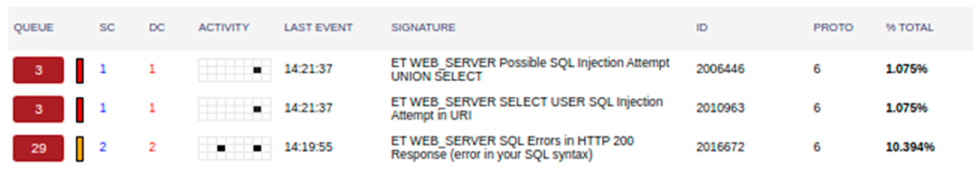Open queue count for SELECT USER alert
Image resolution: width=980 pixels, height=172 pixels.
click(x=39, y=109)
